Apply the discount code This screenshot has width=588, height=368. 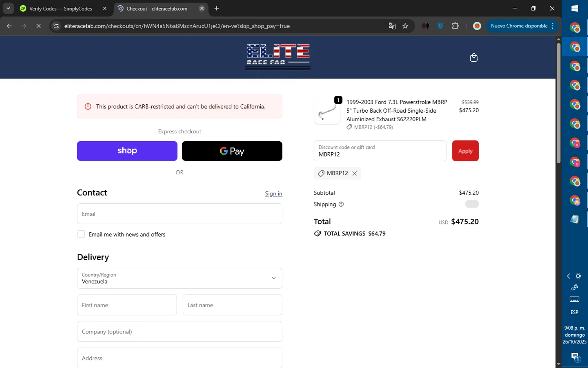465,151
